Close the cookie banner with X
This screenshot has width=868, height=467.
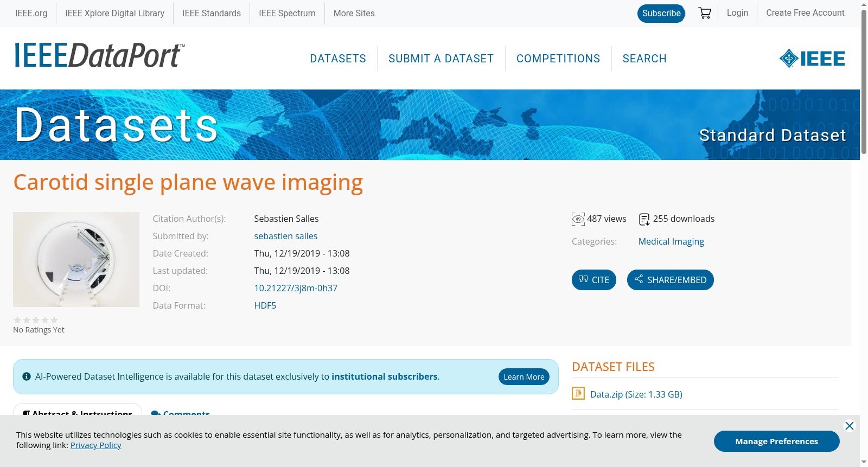tap(850, 426)
